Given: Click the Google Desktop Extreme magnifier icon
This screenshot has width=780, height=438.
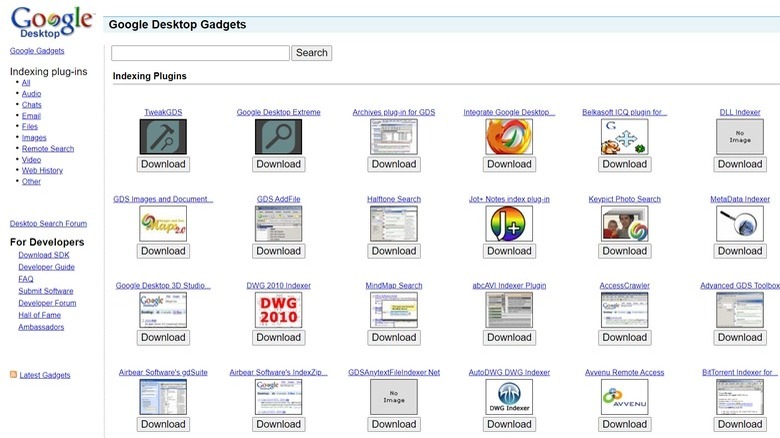Looking at the screenshot, I should point(278,136).
